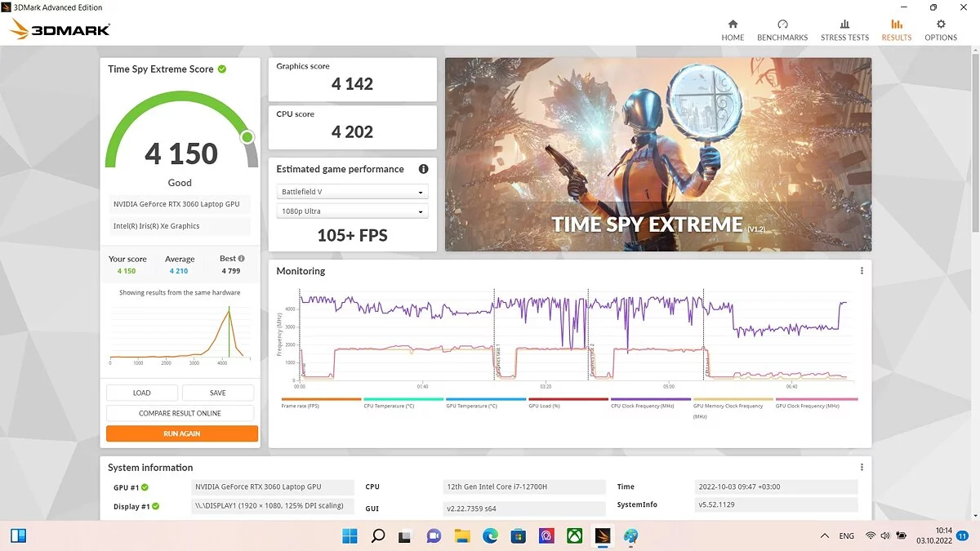The width and height of the screenshot is (980, 551).
Task: Open the Results section
Action: click(x=897, y=30)
